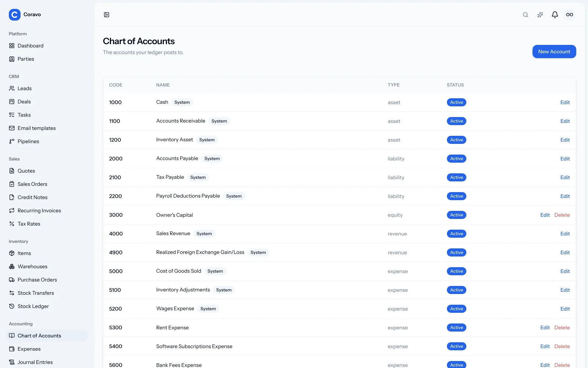Click the Coravo logo icon
The width and height of the screenshot is (588, 368).
[15, 15]
